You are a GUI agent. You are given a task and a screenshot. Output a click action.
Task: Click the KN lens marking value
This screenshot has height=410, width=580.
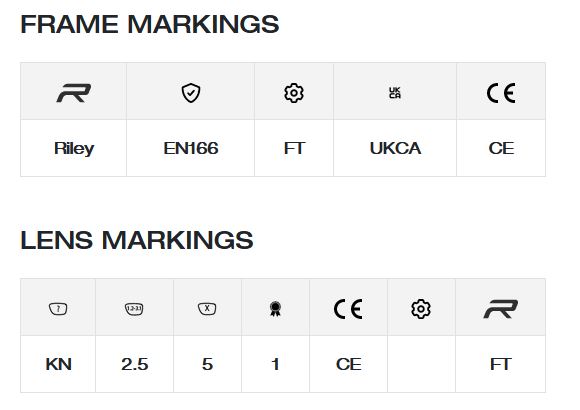click(58, 364)
